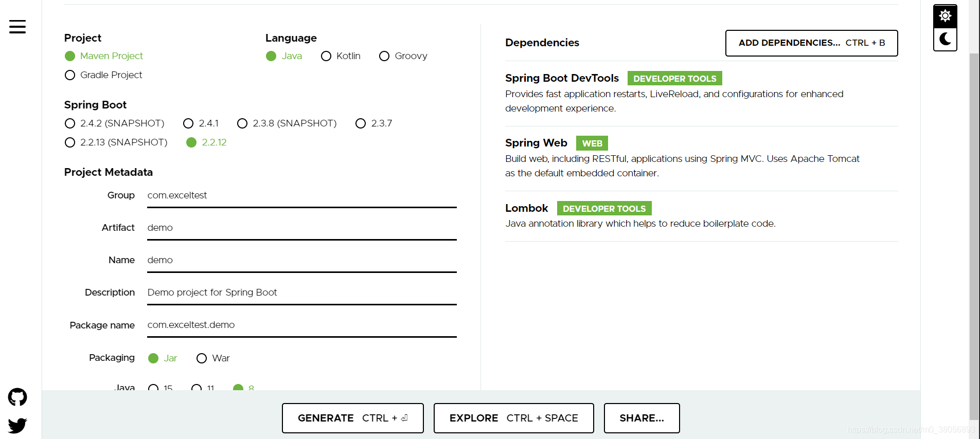Screen dimensions: 980x439
Task: Switch to dark theme moon icon
Action: 945,39
